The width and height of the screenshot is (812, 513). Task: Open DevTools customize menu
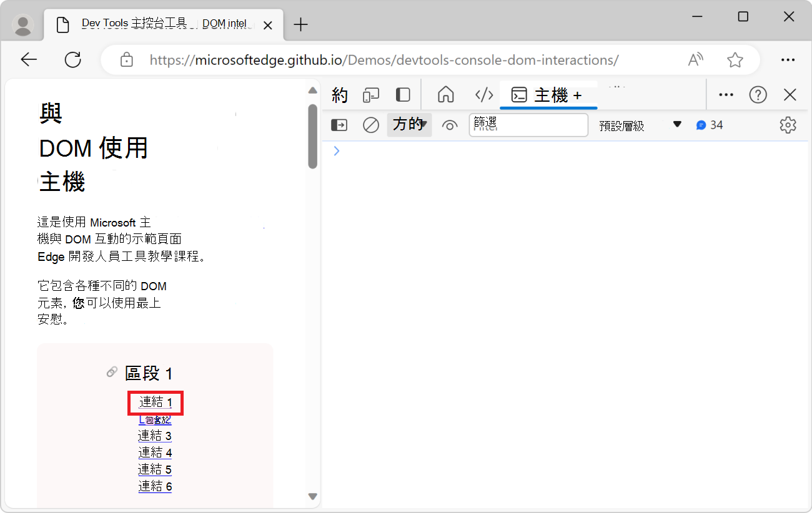(726, 95)
